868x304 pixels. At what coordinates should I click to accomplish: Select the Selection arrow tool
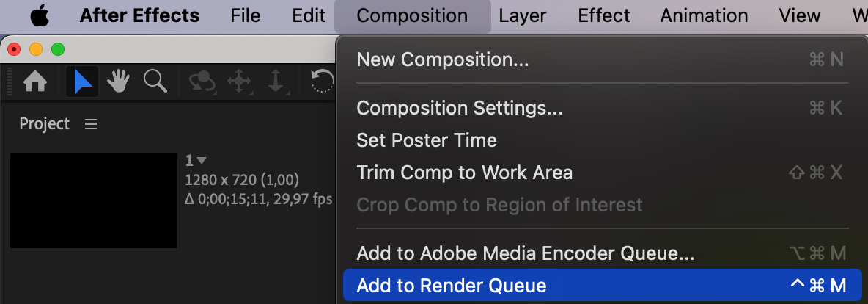82,82
